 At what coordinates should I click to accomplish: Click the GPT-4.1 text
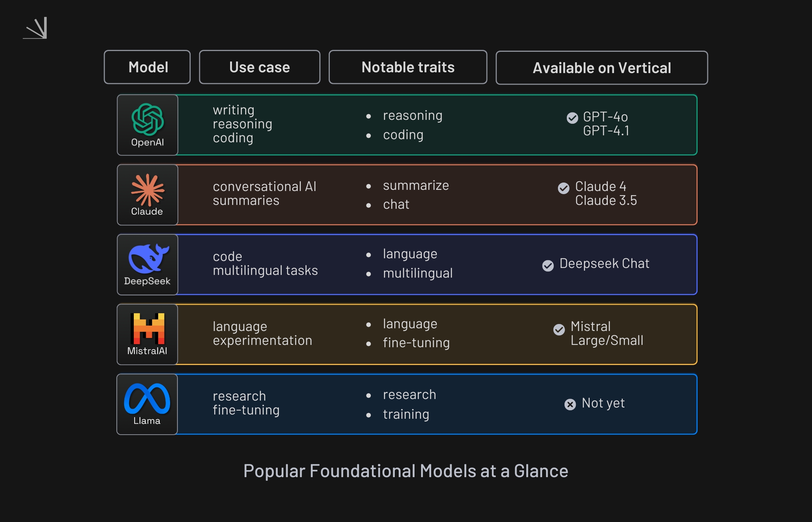point(606,131)
